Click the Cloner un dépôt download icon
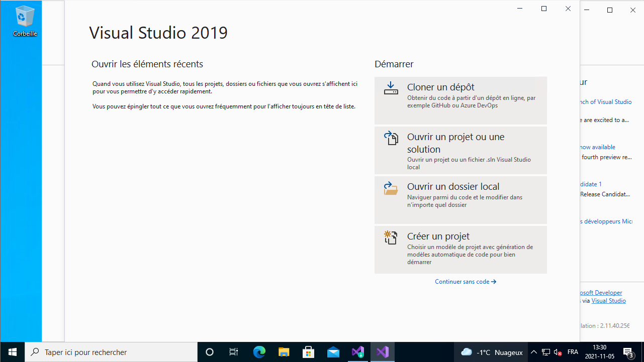644x362 pixels. coord(391,88)
